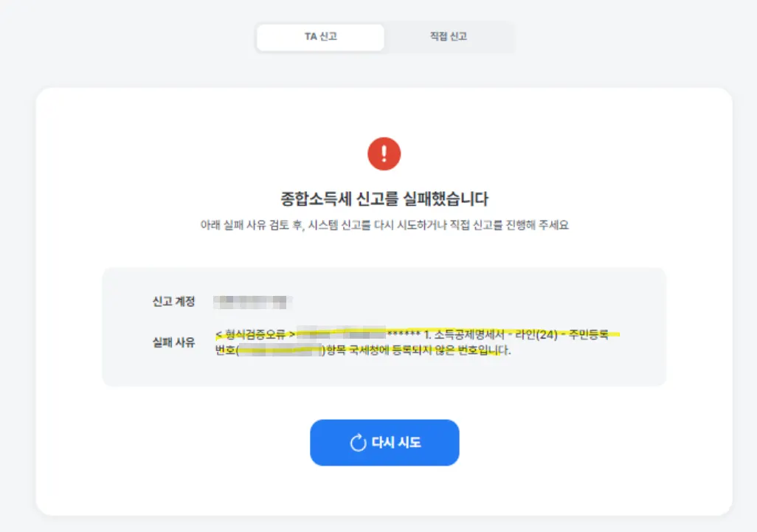The image size is (757, 532).
Task: Click the circular retry arrow icon
Action: 359,443
